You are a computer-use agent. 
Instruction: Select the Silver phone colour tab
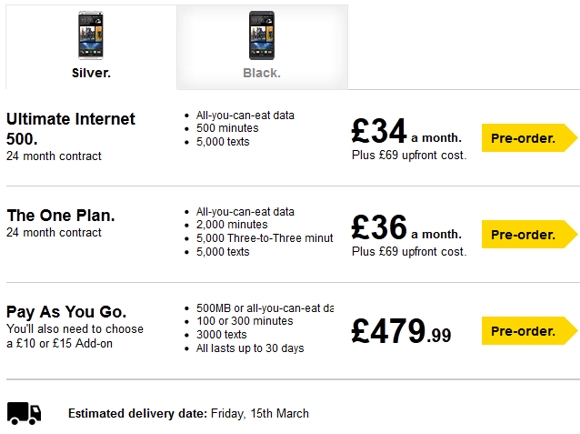coord(91,47)
